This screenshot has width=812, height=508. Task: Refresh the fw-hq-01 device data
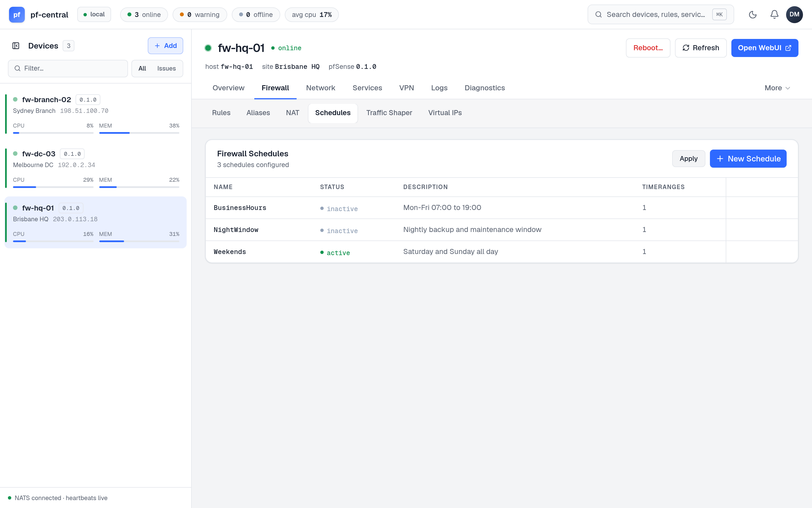(701, 48)
